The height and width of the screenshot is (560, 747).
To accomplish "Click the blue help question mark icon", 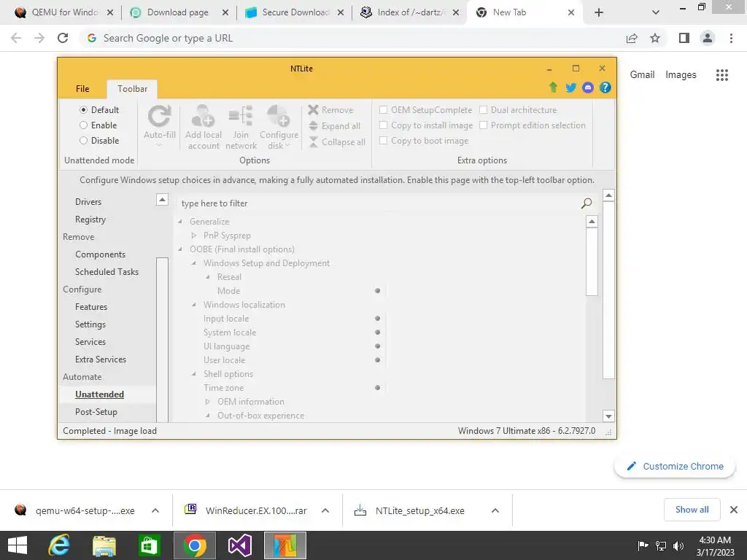I will coord(605,87).
